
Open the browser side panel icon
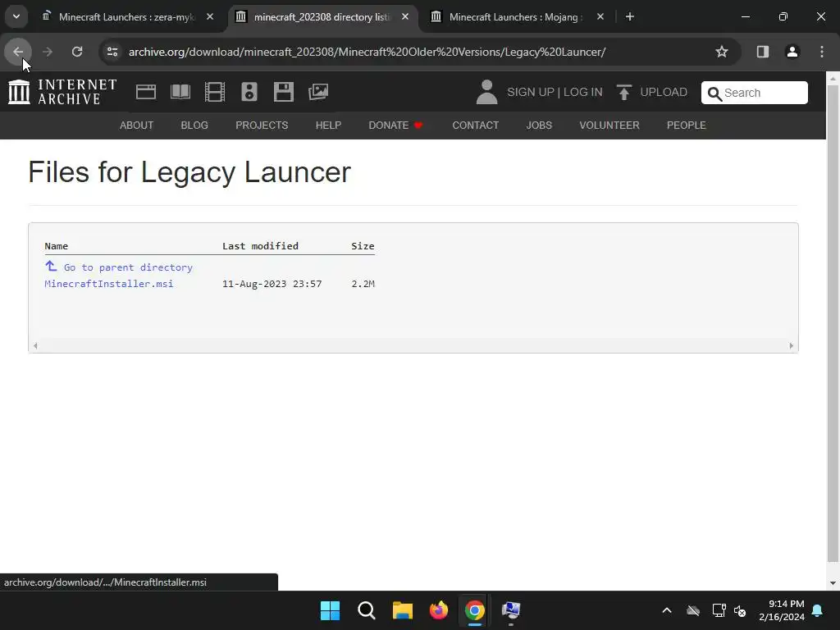pyautogui.click(x=762, y=52)
